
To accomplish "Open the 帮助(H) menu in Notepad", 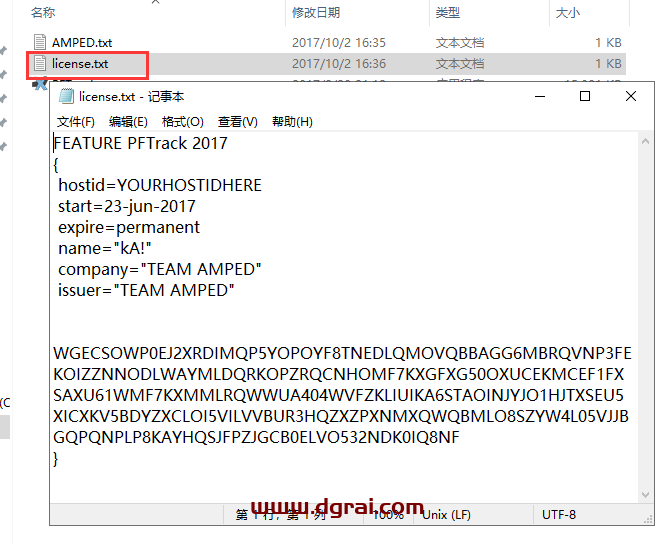I will pyautogui.click(x=292, y=122).
